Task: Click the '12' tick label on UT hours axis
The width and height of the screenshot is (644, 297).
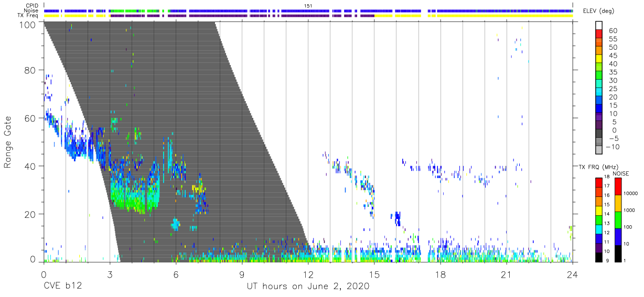Action: 308,274
